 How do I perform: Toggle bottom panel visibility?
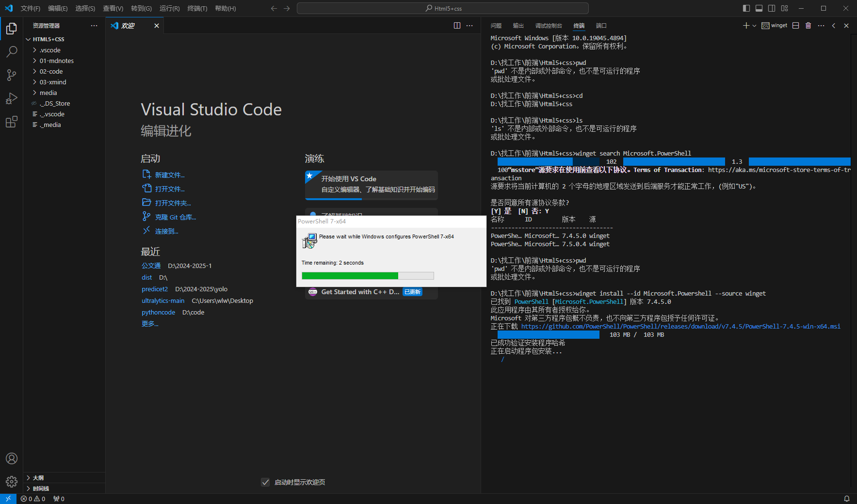(759, 8)
